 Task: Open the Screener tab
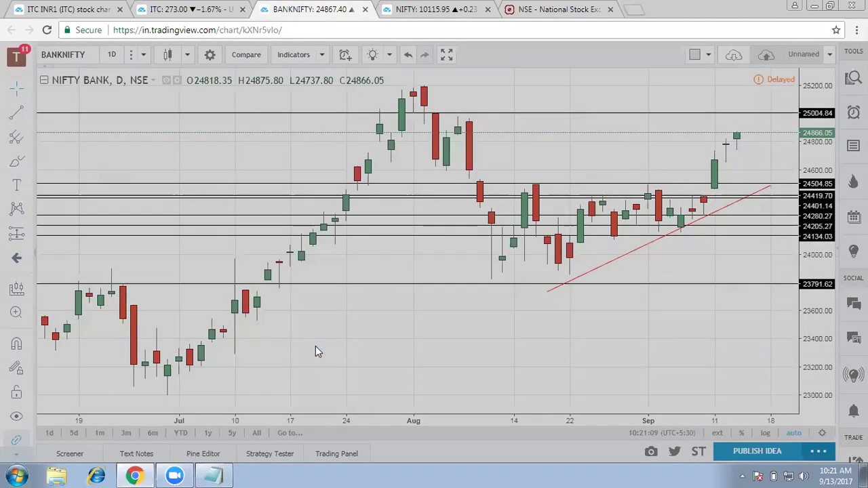(x=70, y=454)
